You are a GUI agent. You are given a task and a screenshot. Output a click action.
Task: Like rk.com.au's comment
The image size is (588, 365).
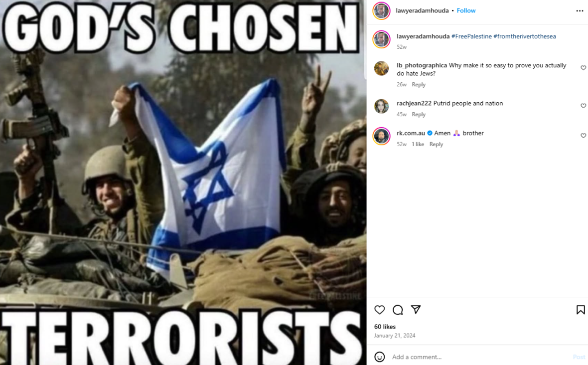[x=583, y=136]
